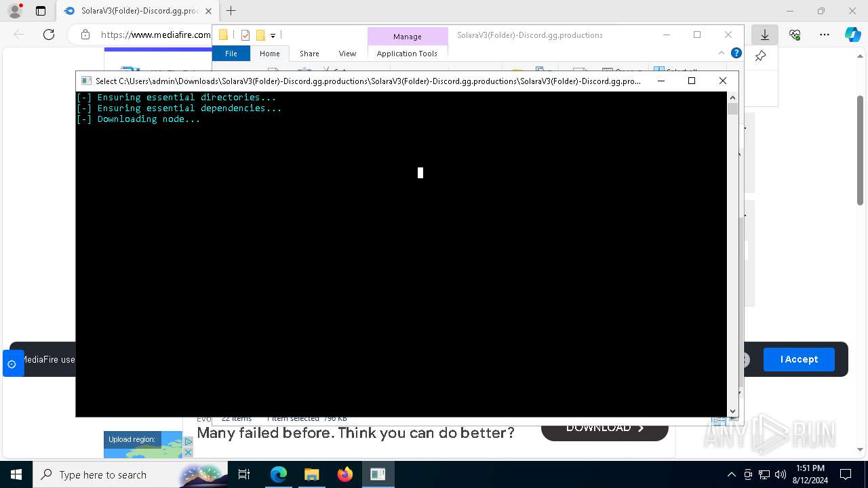The width and height of the screenshot is (868, 488).
Task: Open the clock and date flyout
Action: click(x=810, y=474)
